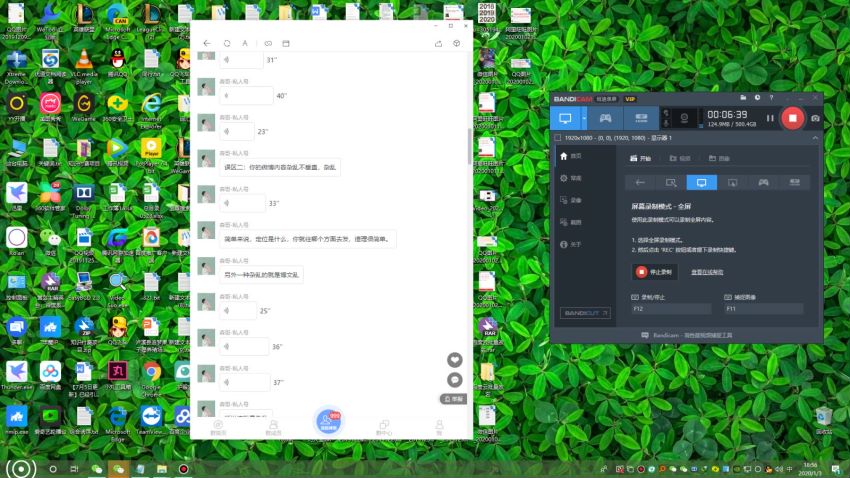Click the gray report tag button
Screen dimensions: 850x478
(x=453, y=399)
